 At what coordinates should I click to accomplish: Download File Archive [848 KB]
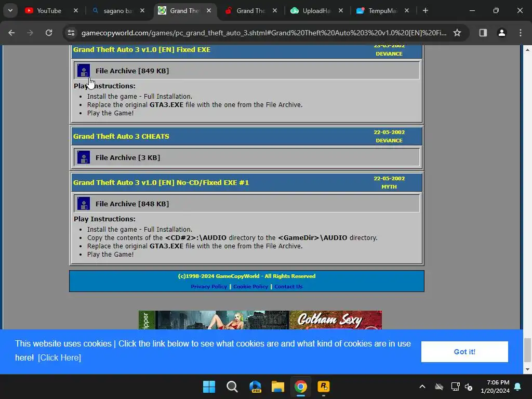click(x=132, y=204)
